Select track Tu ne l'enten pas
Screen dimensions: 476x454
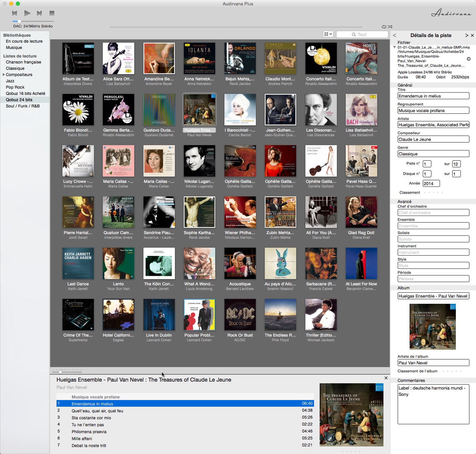(x=185, y=425)
